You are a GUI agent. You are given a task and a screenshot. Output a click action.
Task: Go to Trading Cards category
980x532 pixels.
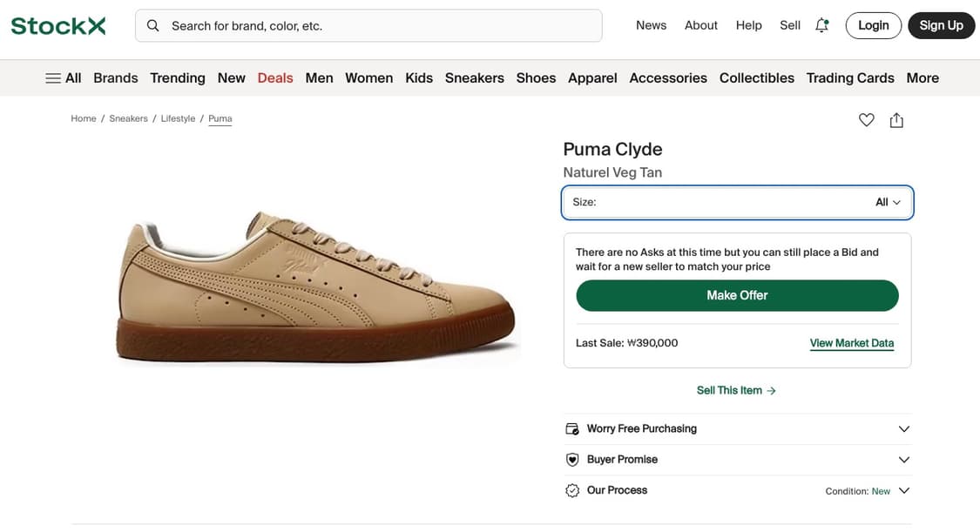pyautogui.click(x=849, y=78)
